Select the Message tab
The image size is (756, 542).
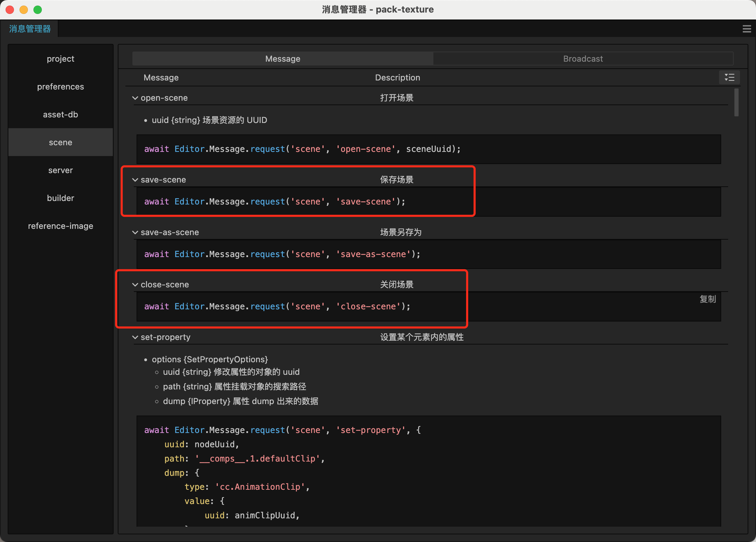click(283, 59)
